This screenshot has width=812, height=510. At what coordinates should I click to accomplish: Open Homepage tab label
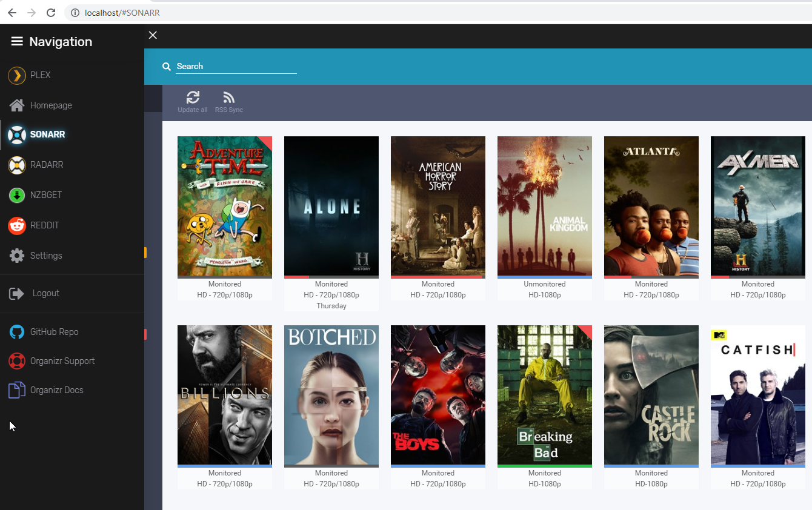tap(51, 105)
